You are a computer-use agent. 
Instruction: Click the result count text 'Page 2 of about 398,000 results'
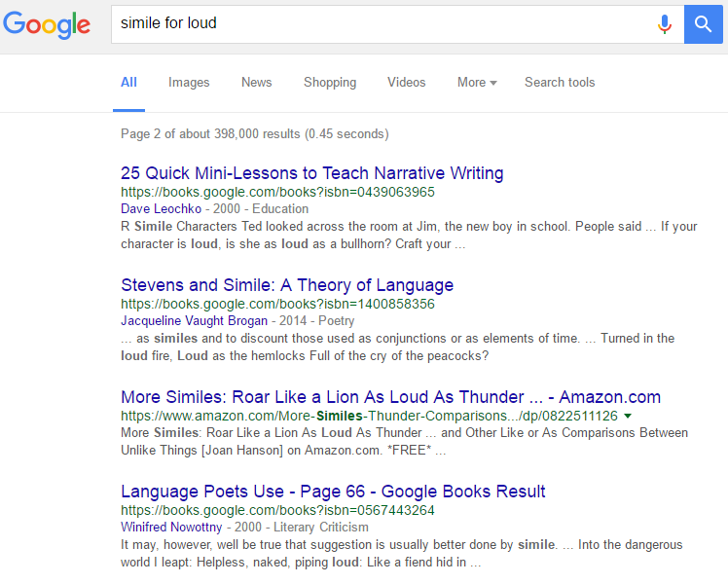pos(254,133)
